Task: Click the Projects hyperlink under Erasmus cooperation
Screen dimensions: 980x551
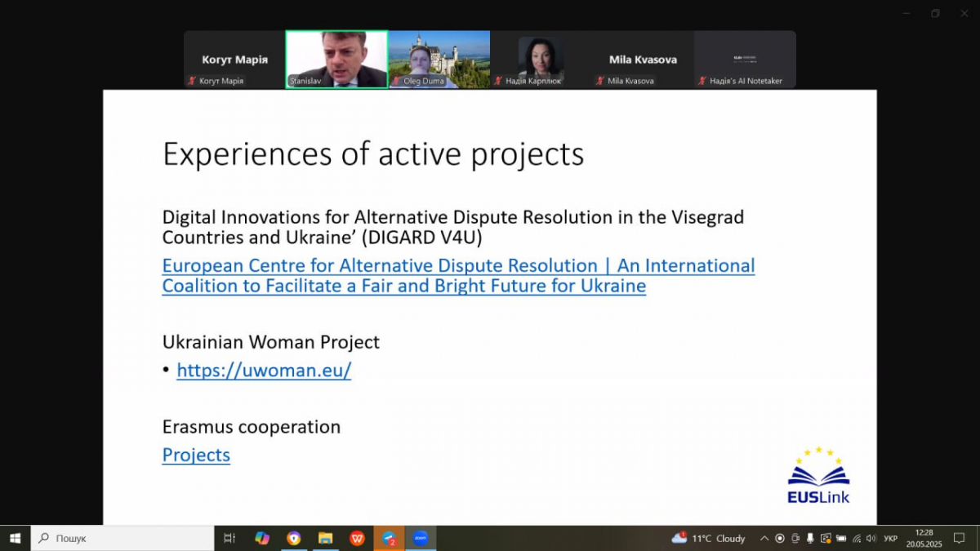Action: click(196, 455)
